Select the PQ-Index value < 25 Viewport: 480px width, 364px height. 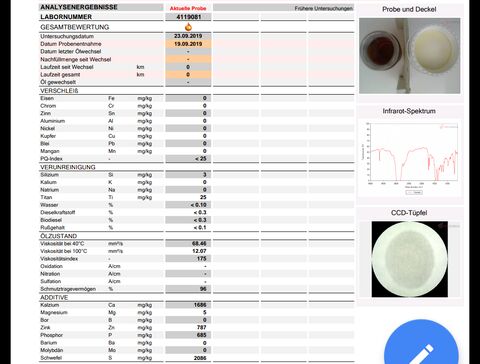201,159
